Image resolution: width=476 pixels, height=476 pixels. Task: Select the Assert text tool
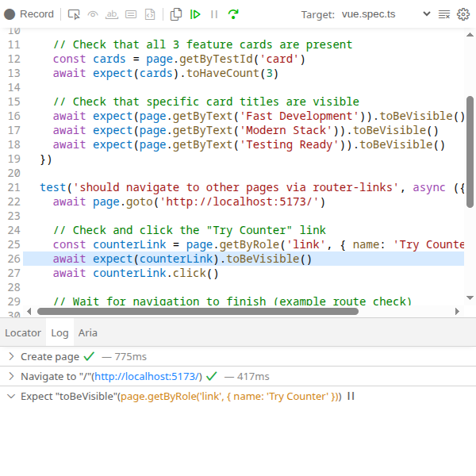(112, 14)
